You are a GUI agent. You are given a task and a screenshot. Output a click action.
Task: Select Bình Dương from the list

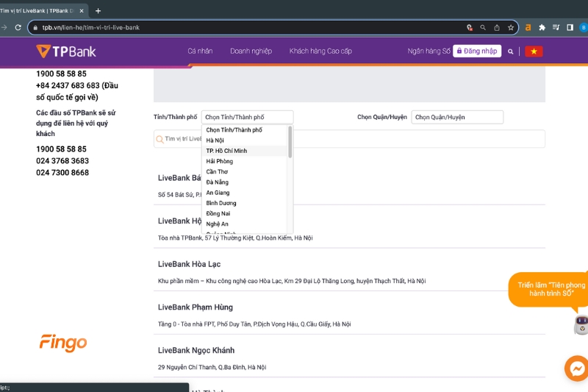coord(245,203)
